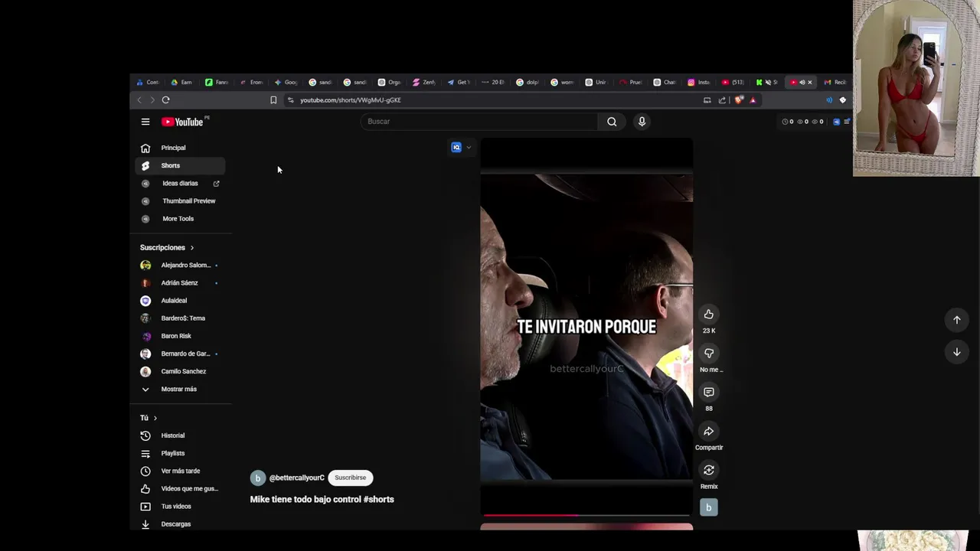Open Tus videos in the sidebar

[x=180, y=506]
